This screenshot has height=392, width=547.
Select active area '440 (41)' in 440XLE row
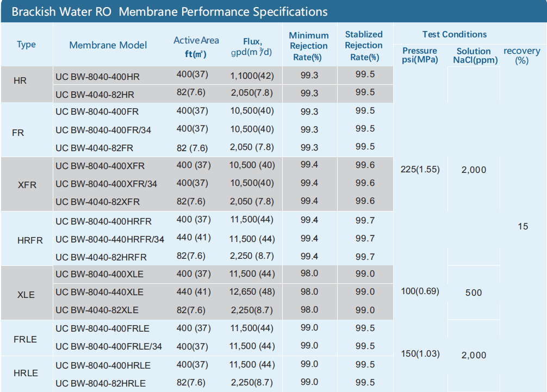click(x=194, y=292)
